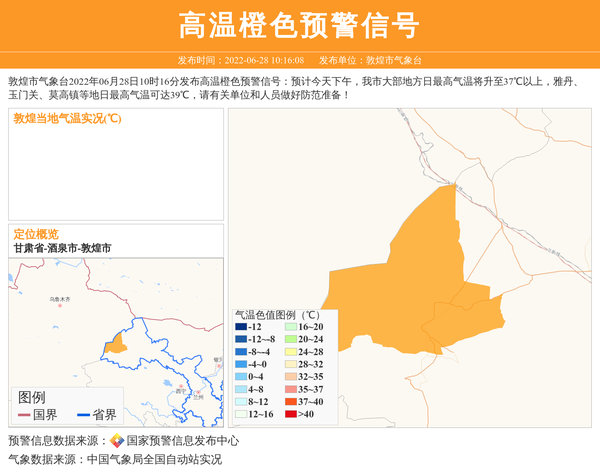Select the dark blue -12 legend swatch

(242, 327)
